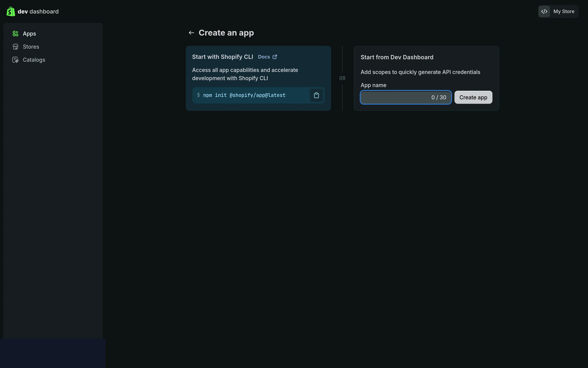Click the Access all app capabilities description
The height and width of the screenshot is (368, 588).
point(245,74)
